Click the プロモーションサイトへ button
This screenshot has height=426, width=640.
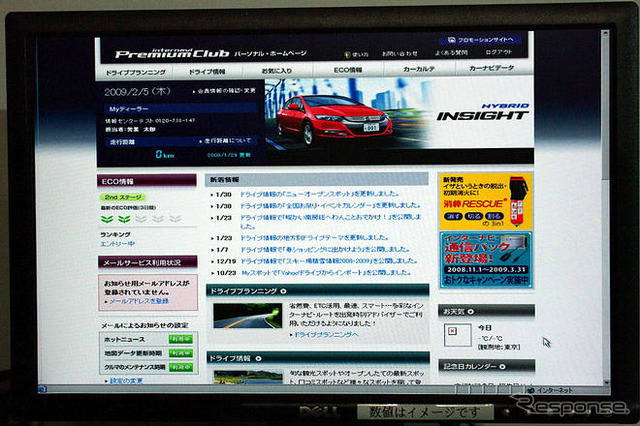(480, 40)
